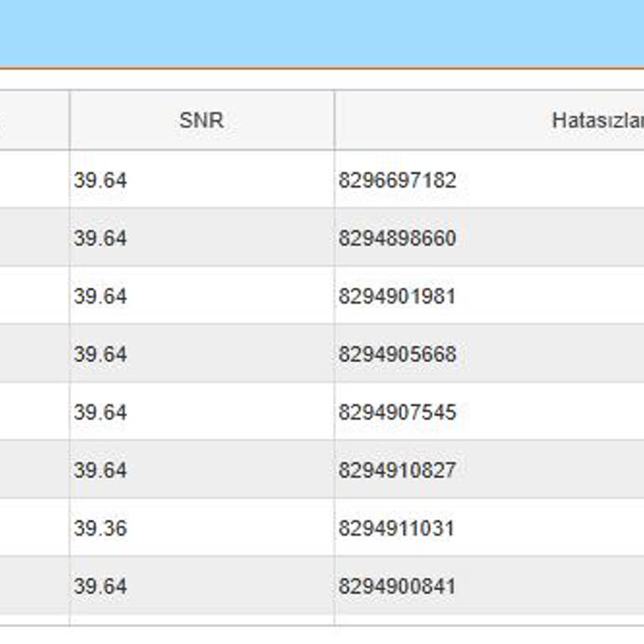The width and height of the screenshot is (644, 644).
Task: Select SNR value in row 8294898660
Action: 101,238
